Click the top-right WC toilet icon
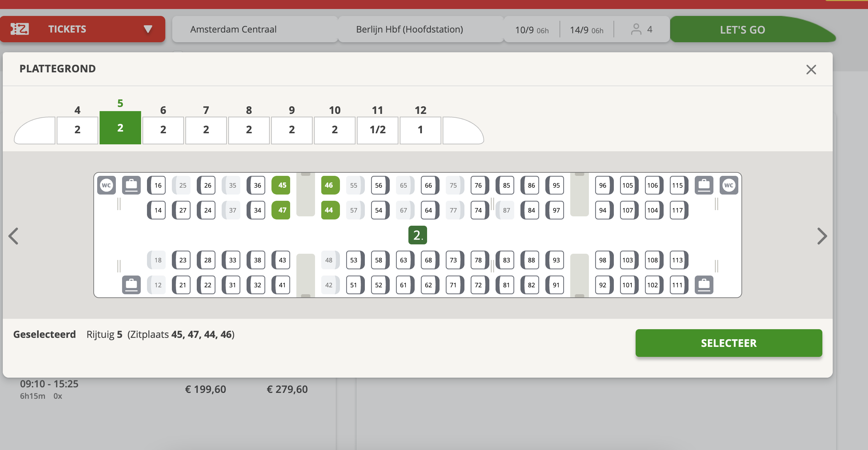Image resolution: width=868 pixels, height=450 pixels. coord(729,185)
